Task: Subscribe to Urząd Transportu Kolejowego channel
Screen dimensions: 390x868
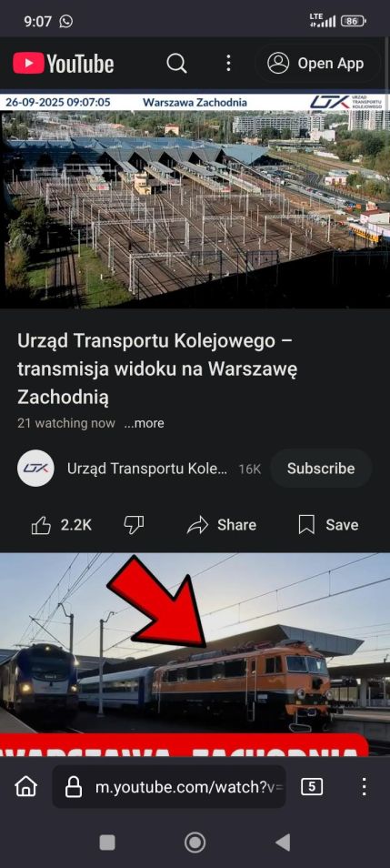Action: point(321,469)
